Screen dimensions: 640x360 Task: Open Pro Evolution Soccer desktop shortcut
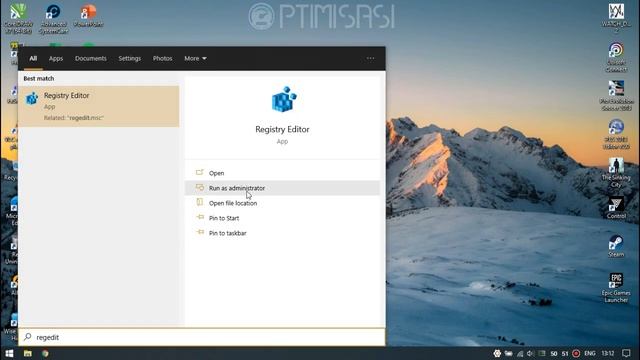616,96
